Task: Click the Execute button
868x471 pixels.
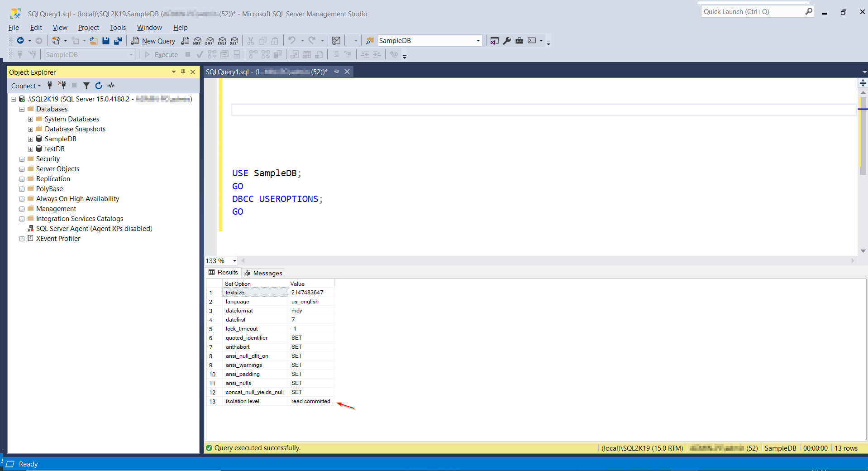Action: 162,54
